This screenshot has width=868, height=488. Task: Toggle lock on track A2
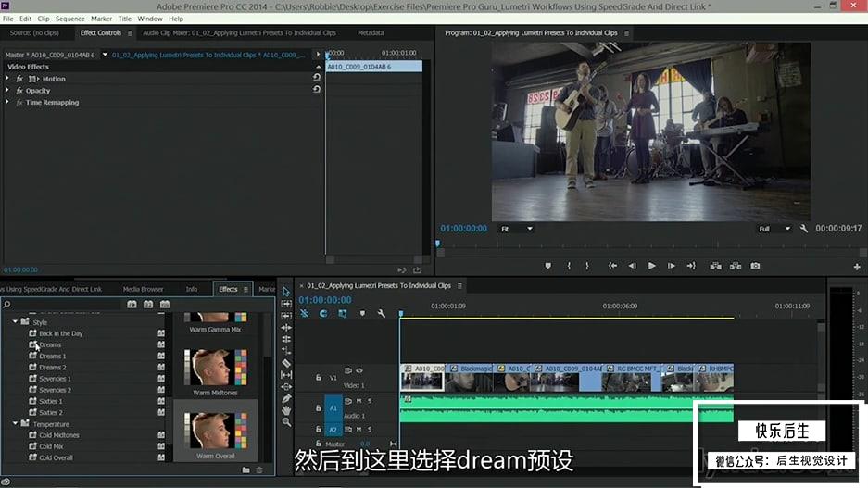pos(319,429)
